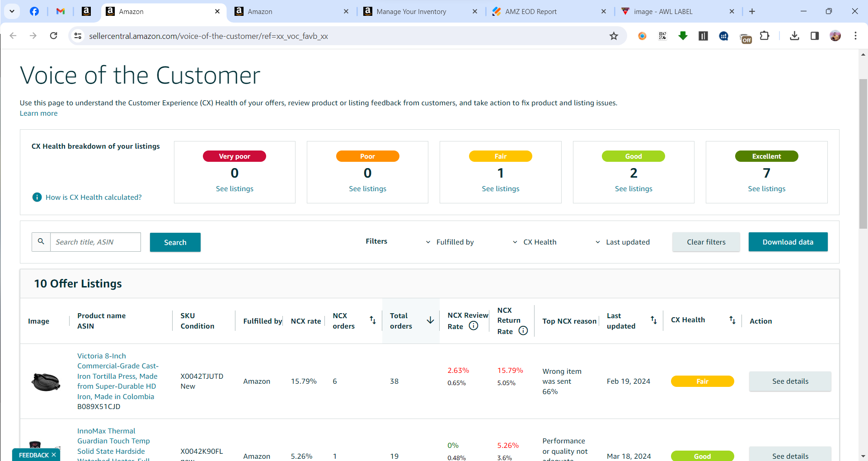This screenshot has width=868, height=461.
Task: Open the blue round extension icon
Action: coord(723,36)
